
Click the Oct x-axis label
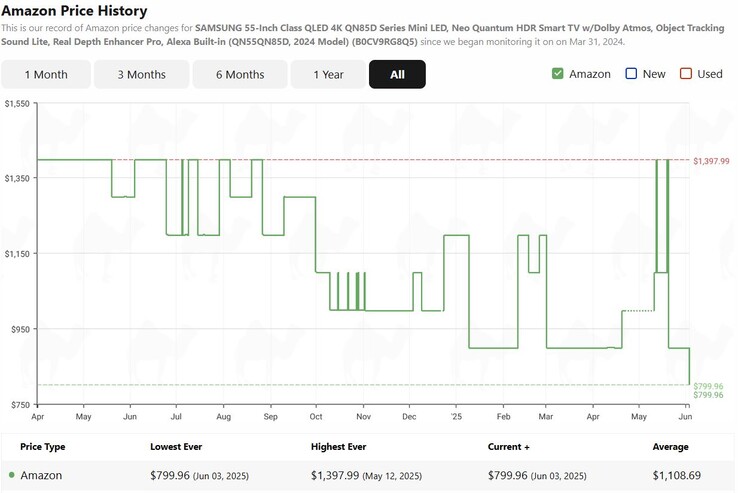(x=316, y=417)
